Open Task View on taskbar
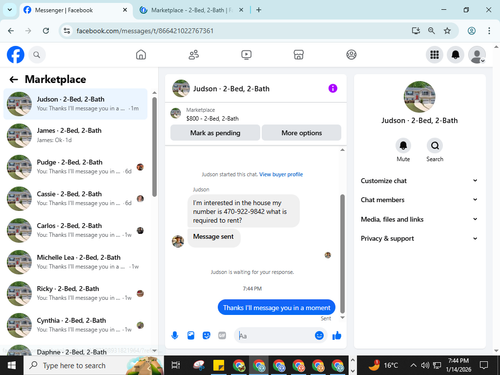Image resolution: width=500 pixels, height=375 pixels. point(176,365)
